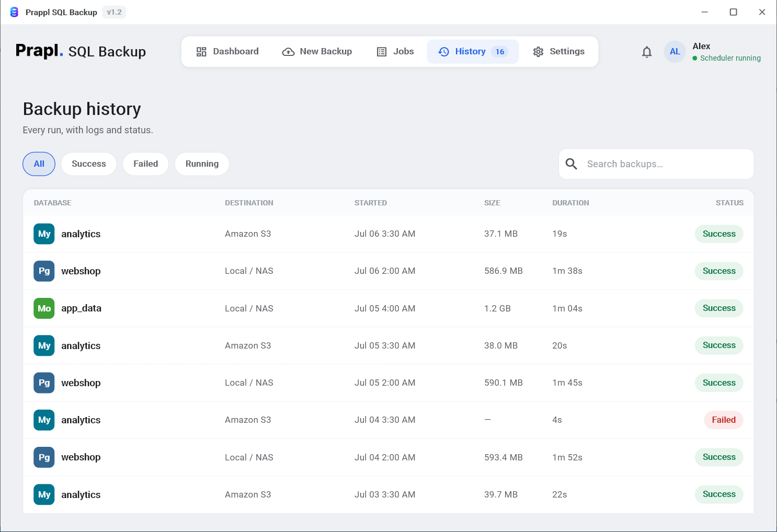
Task: Go to the New Backup tab
Action: pos(317,51)
